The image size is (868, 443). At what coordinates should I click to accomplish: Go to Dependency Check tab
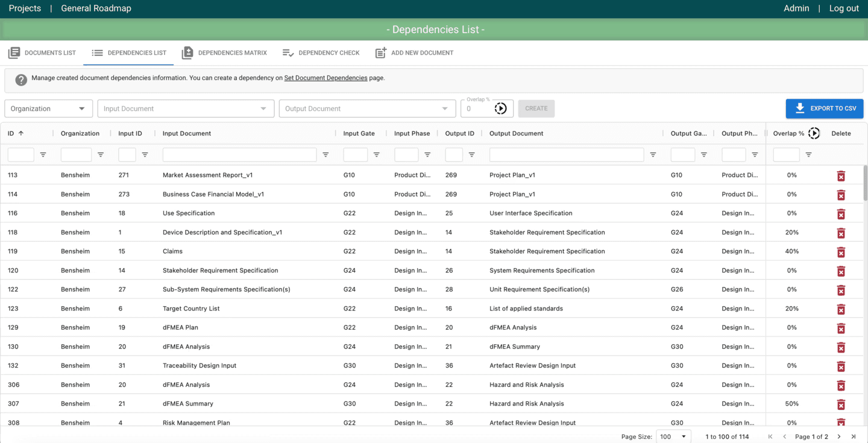coord(321,53)
